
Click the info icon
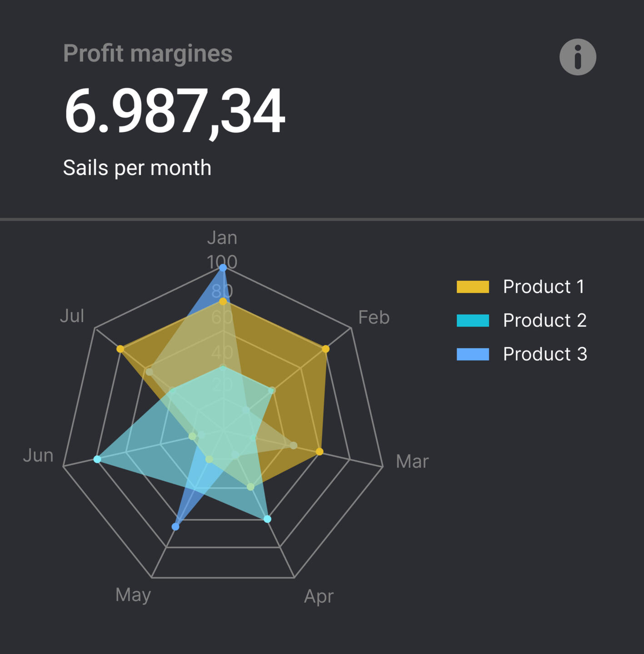coord(578,57)
